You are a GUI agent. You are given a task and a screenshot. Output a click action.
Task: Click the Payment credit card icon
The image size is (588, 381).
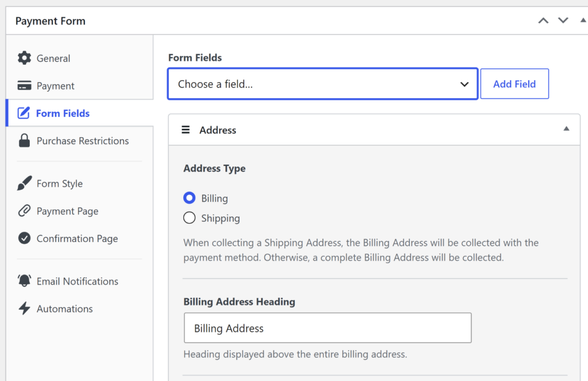24,85
